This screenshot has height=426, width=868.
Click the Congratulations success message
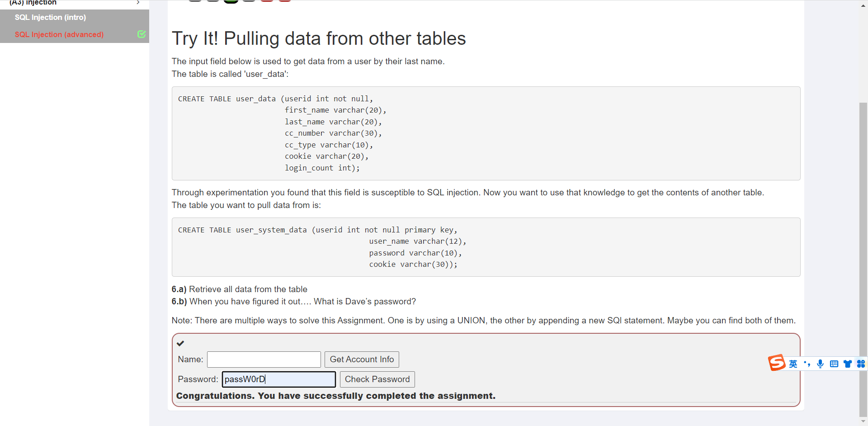[x=336, y=396]
